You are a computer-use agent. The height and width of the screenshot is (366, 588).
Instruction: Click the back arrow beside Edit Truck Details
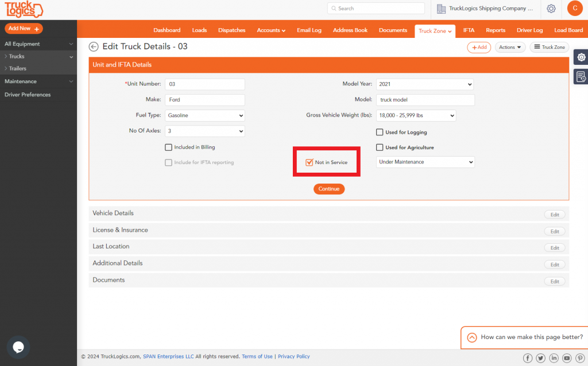(x=94, y=46)
